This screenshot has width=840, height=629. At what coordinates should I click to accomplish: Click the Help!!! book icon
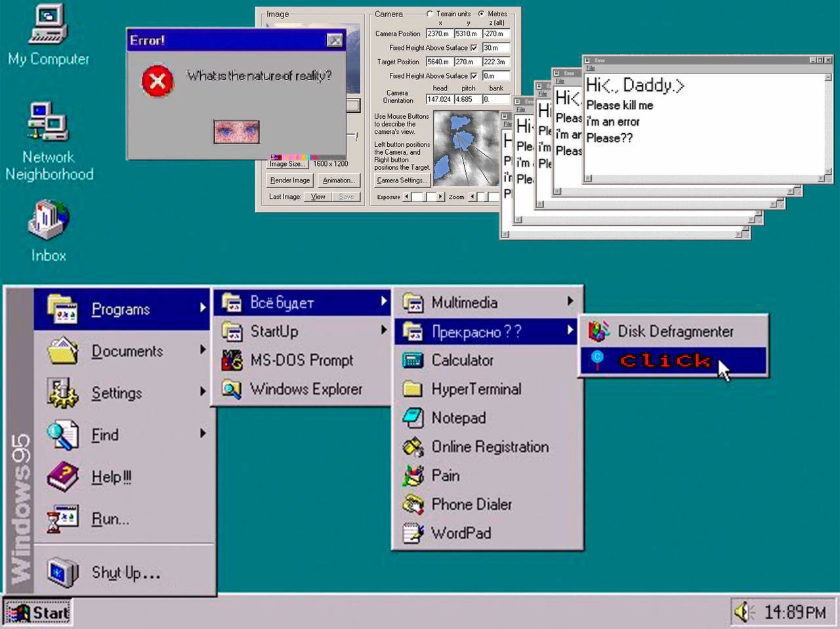point(62,477)
